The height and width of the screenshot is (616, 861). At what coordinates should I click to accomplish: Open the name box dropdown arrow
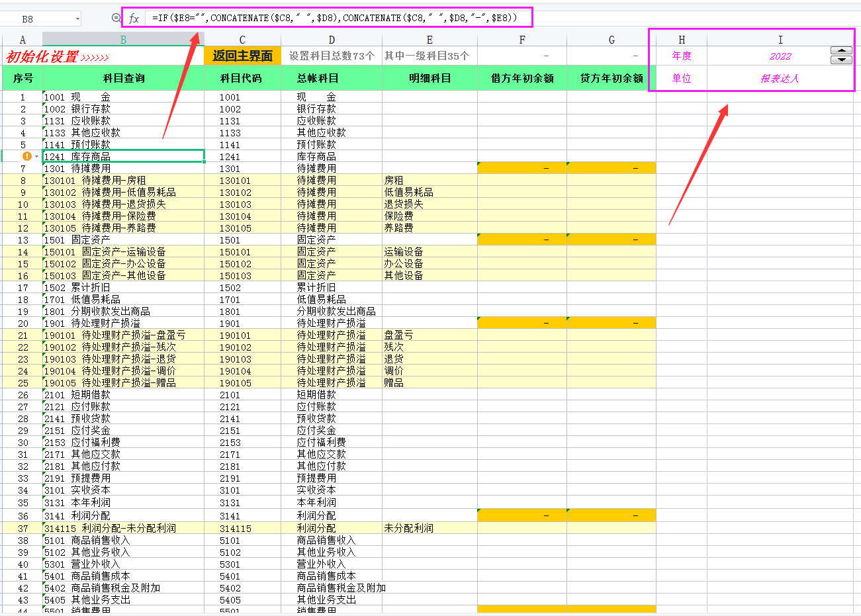point(77,19)
